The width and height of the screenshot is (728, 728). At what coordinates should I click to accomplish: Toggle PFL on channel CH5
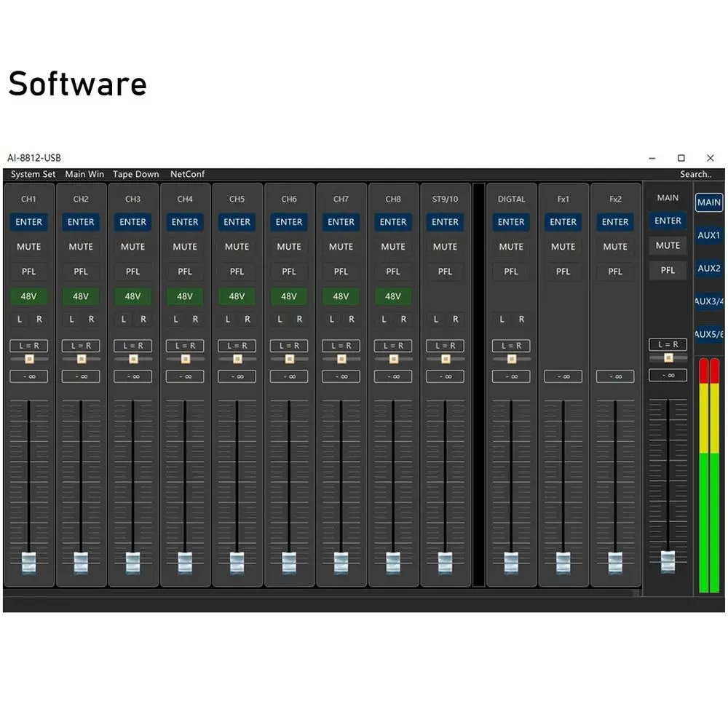click(237, 272)
